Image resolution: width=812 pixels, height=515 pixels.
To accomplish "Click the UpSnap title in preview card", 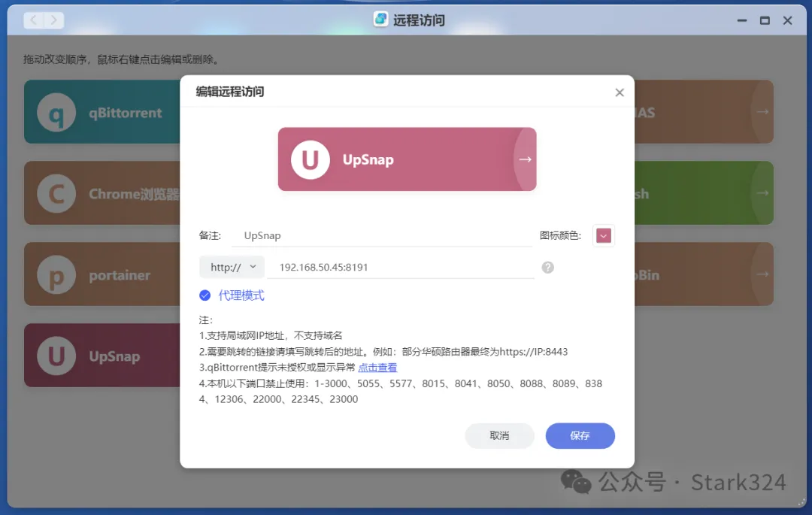I will (368, 159).
